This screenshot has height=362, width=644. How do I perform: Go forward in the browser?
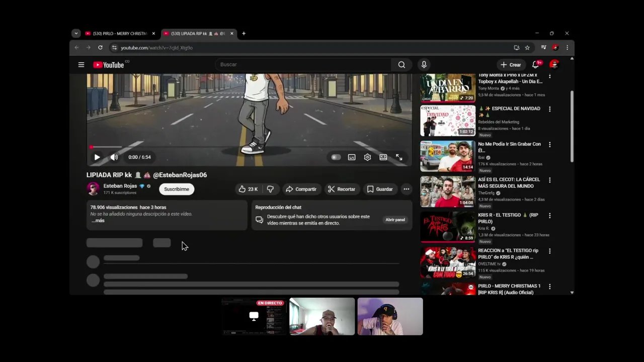pos(88,48)
